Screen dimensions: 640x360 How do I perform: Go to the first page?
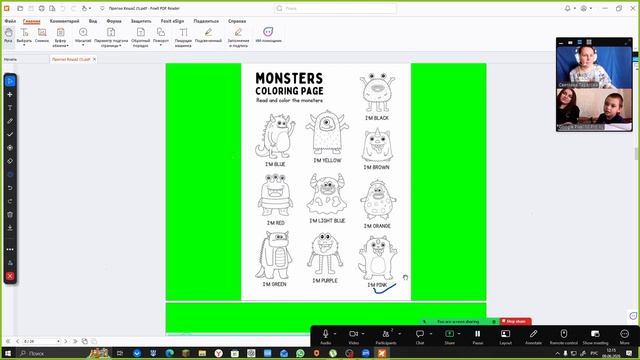(x=8, y=341)
